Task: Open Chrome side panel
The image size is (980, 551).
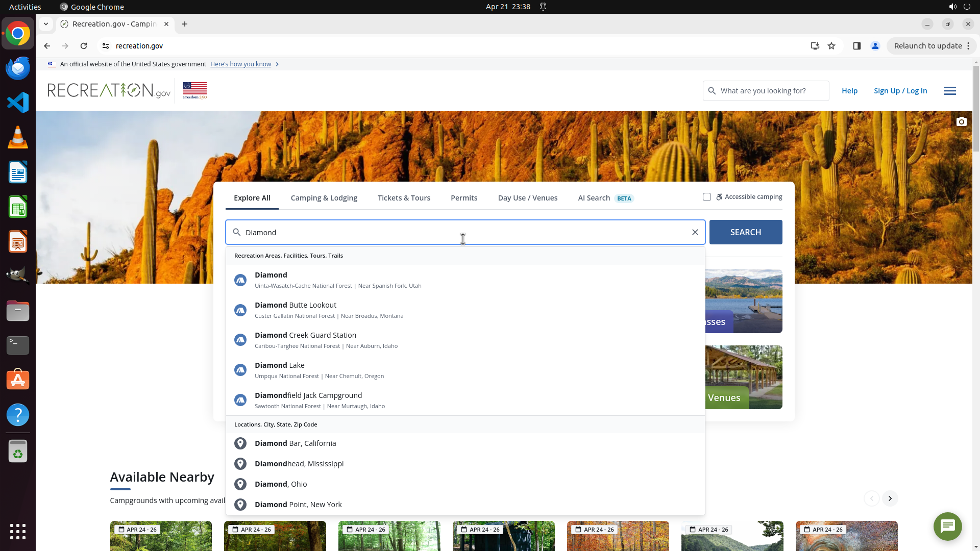Action: (x=856, y=46)
